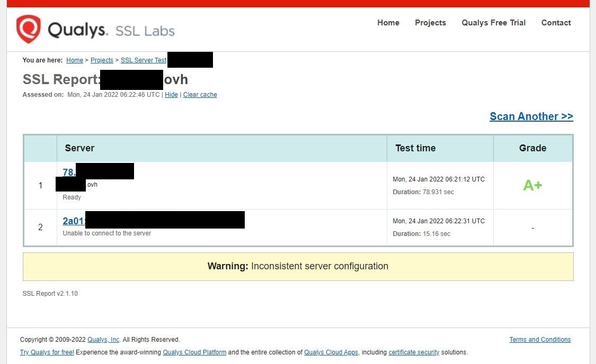
Task: Click the Grade column header
Action: coord(532,148)
